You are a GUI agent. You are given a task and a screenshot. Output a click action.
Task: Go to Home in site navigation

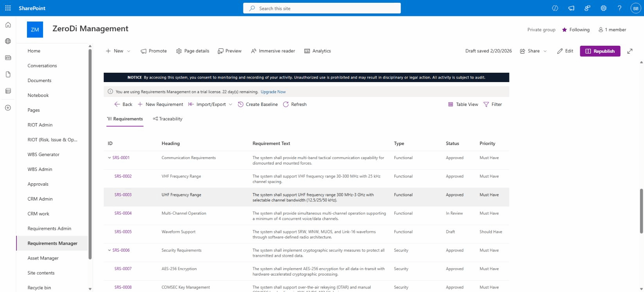coord(34,51)
